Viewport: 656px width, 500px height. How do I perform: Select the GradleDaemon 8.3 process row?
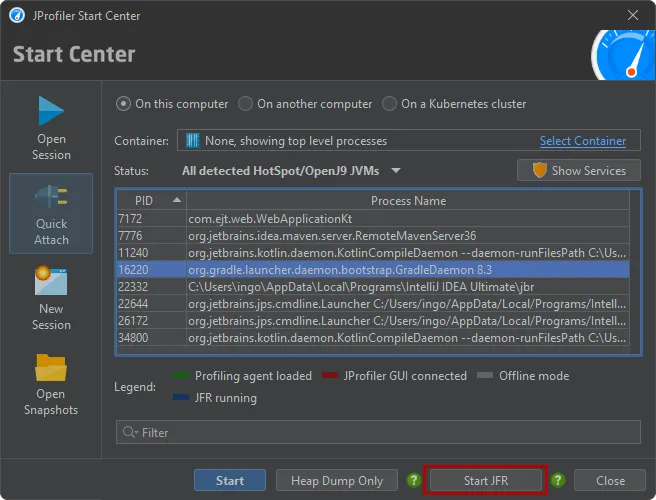pos(373,269)
